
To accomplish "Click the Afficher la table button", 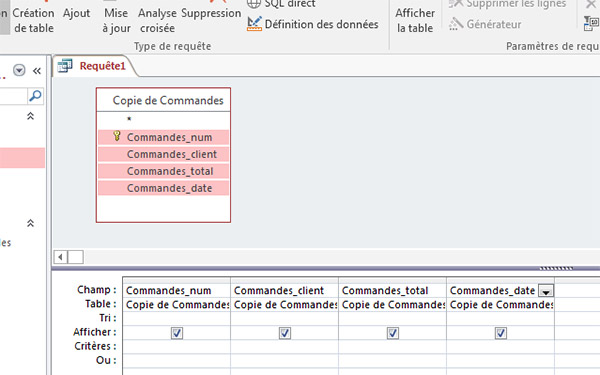I will (x=415, y=20).
